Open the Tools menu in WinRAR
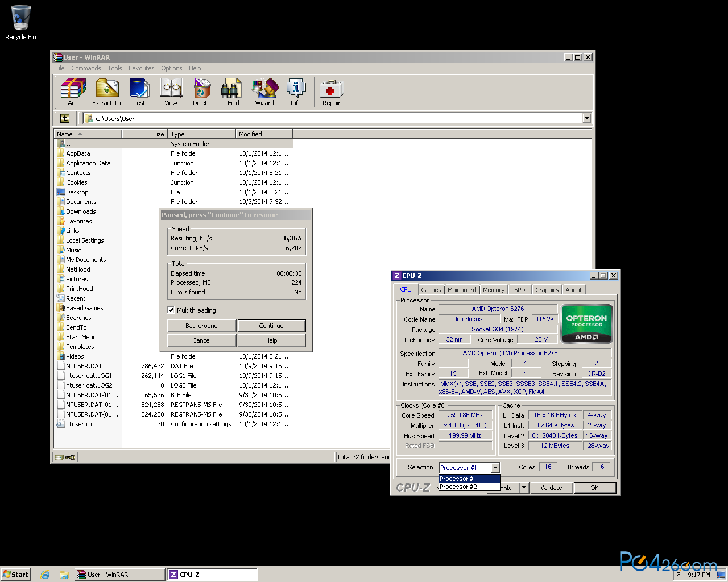Screen dimensions: 728x582 coord(115,68)
